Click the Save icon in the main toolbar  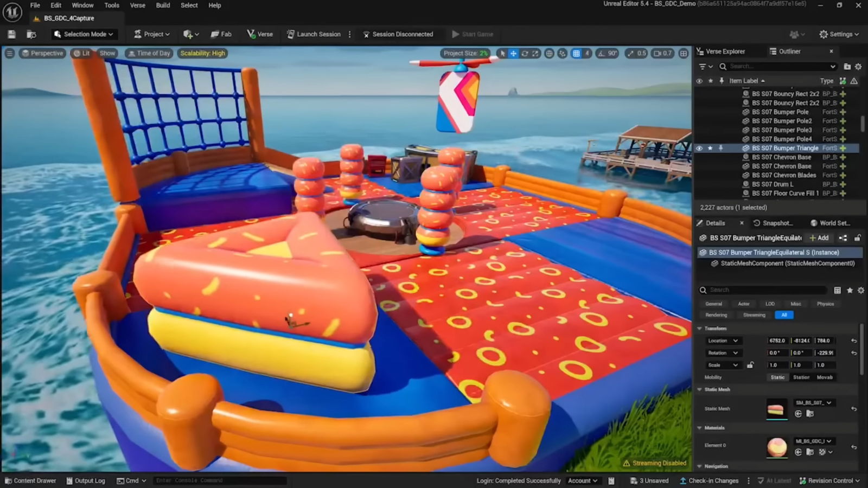pos(11,34)
